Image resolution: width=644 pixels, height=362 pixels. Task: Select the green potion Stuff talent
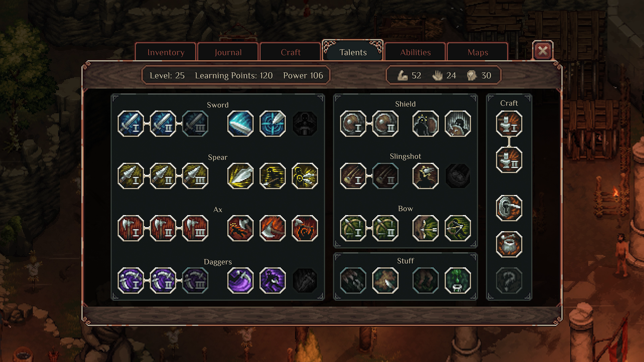[458, 281]
